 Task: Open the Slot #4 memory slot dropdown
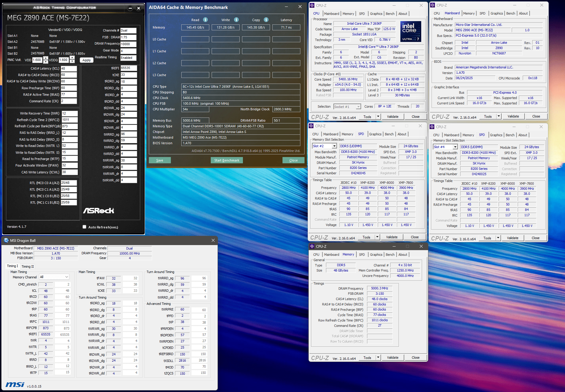pyautogui.click(x=455, y=147)
